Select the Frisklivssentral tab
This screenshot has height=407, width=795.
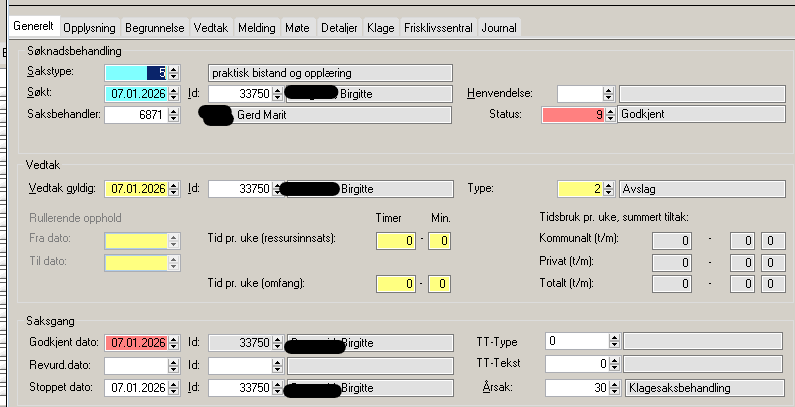click(438, 27)
